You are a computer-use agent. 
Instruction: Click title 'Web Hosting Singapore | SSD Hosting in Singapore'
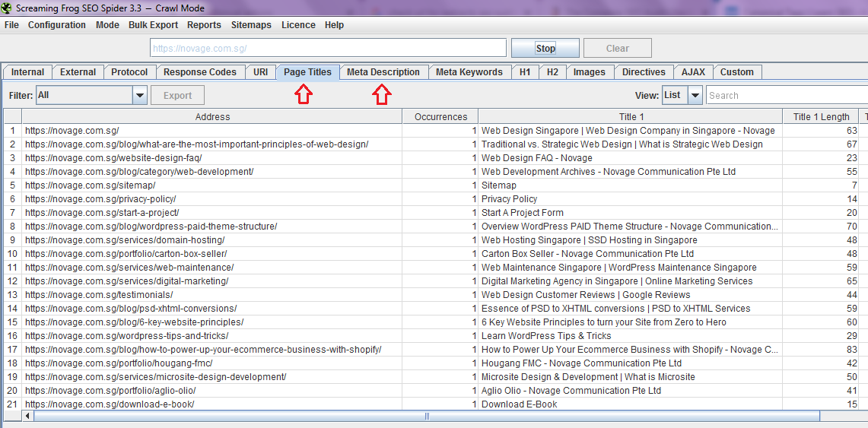tap(590, 240)
